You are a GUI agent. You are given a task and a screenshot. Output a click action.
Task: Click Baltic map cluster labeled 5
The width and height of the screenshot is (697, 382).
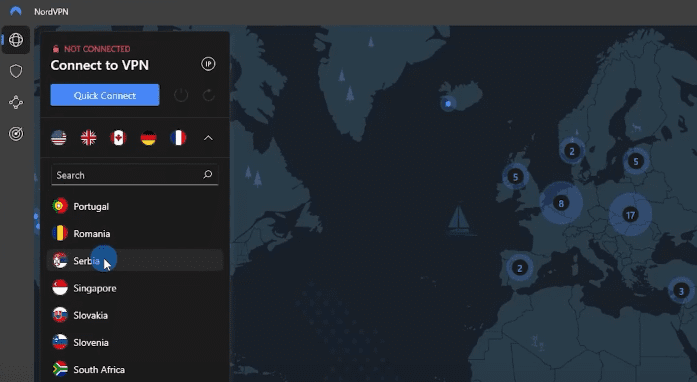pyautogui.click(x=636, y=161)
